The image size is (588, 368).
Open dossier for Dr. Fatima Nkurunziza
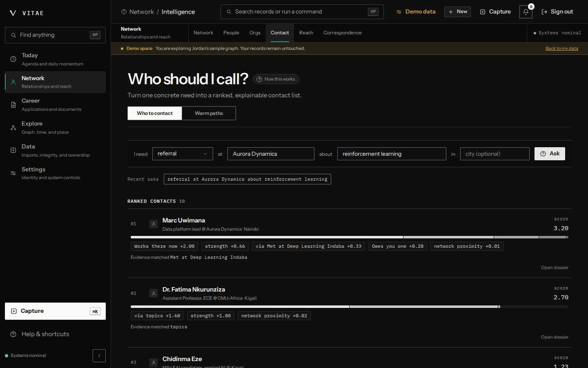point(555,337)
